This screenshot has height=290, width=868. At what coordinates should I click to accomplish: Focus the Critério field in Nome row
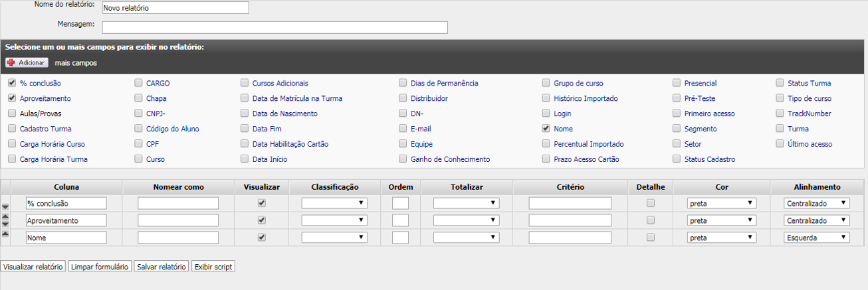(570, 237)
